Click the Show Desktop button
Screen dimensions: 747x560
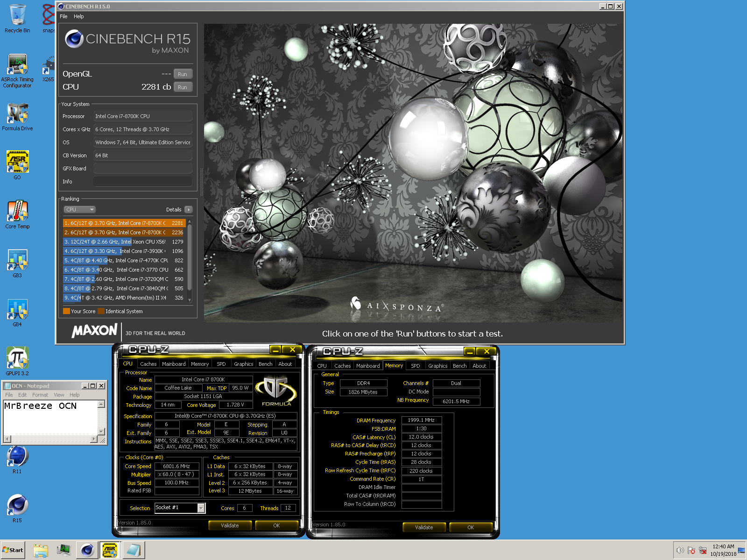tap(742, 550)
